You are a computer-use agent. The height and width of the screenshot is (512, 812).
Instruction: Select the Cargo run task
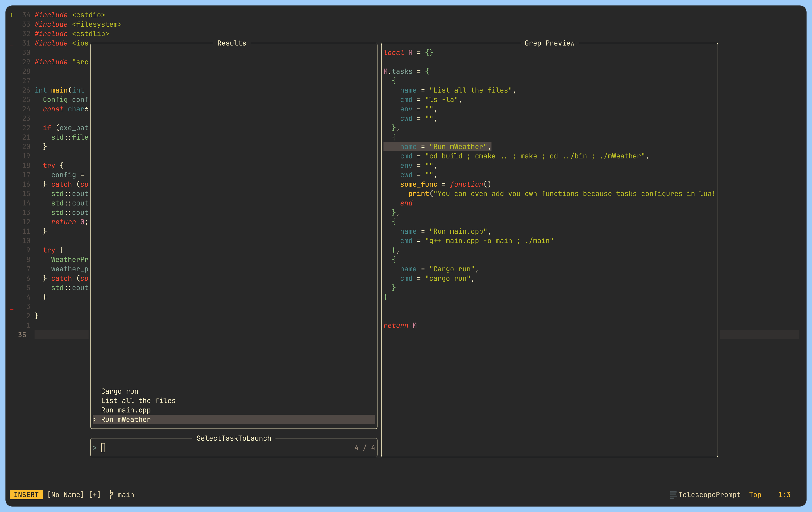120,391
